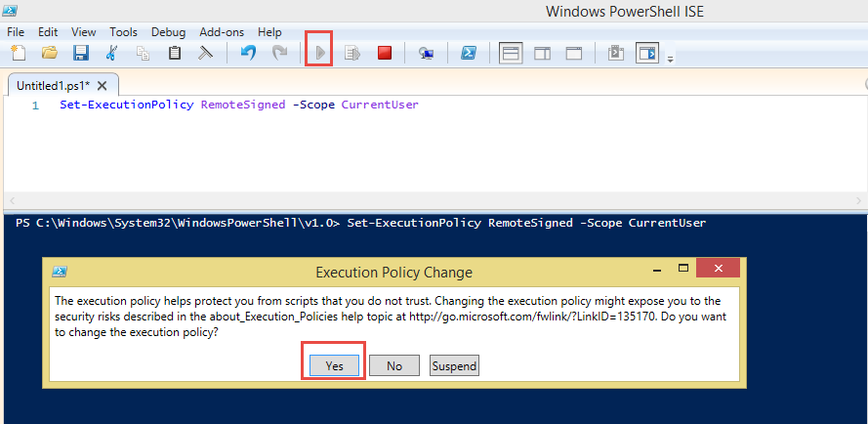The height and width of the screenshot is (424, 868).
Task: Stop Operation red square
Action: pyautogui.click(x=385, y=53)
